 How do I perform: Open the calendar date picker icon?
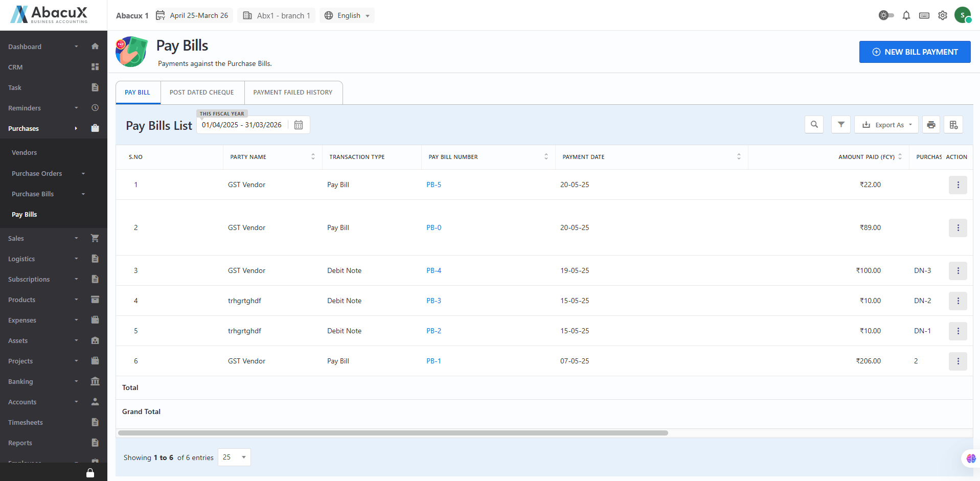point(299,125)
